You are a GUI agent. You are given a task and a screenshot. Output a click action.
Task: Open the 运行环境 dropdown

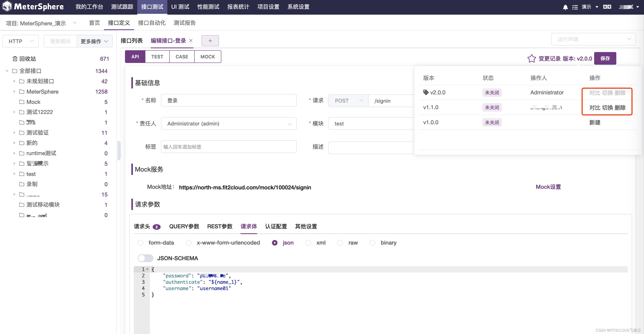click(593, 39)
